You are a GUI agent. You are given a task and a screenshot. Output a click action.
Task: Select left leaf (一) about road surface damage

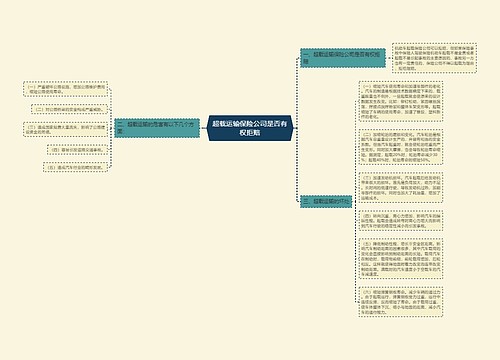point(66,89)
